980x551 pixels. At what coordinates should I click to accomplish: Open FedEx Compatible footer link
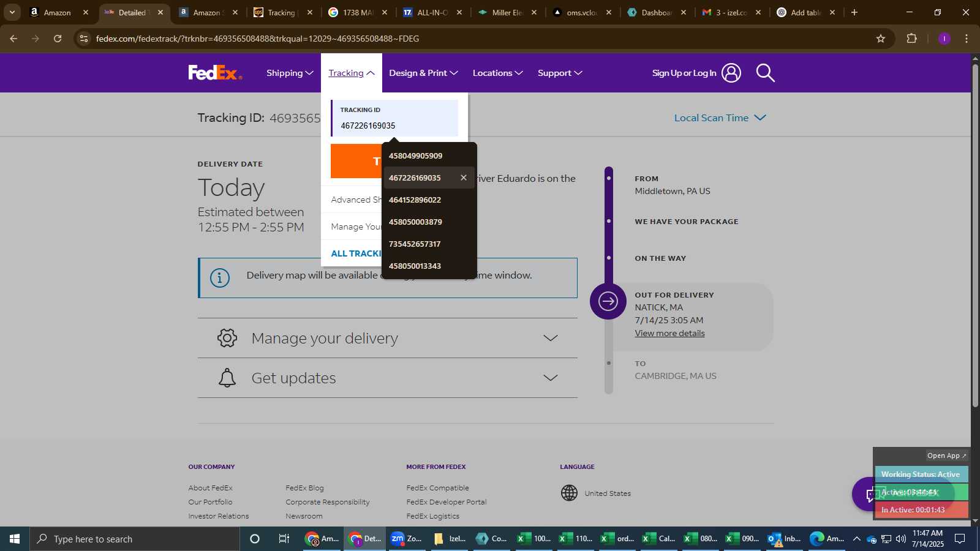pos(437,488)
